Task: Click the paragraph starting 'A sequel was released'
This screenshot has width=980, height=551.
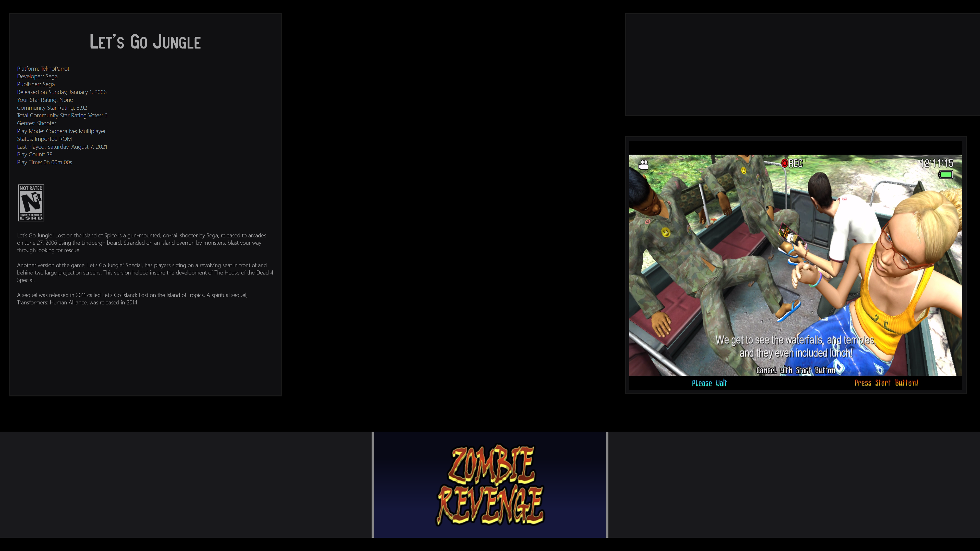Action: pos(132,298)
